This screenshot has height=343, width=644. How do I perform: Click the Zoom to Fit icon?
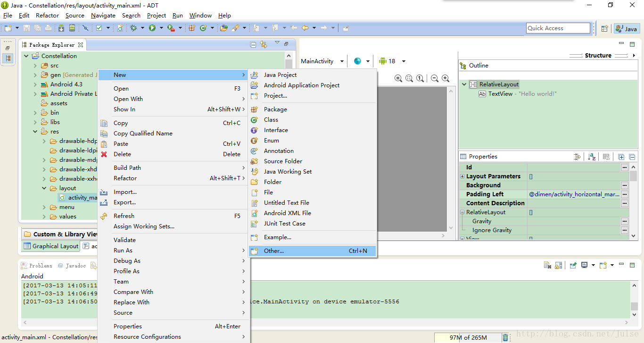click(409, 78)
